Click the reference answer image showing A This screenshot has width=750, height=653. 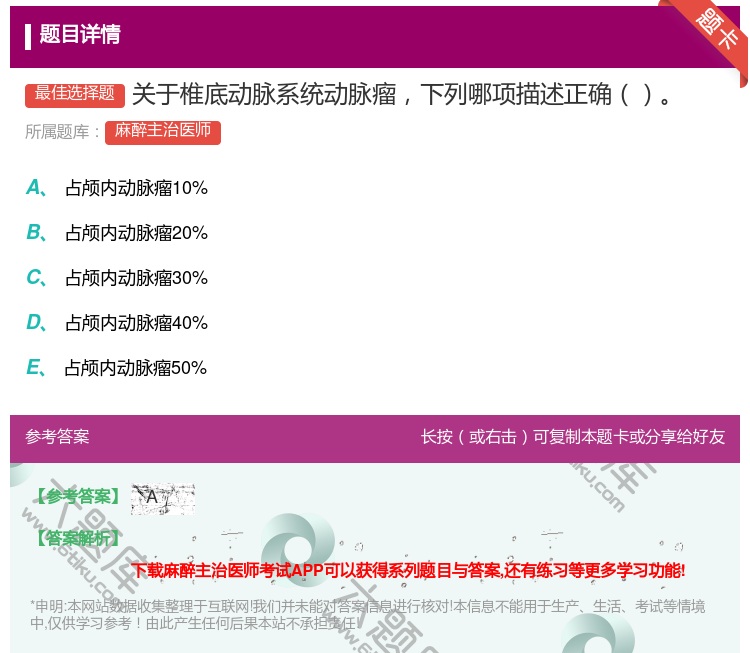click(163, 498)
